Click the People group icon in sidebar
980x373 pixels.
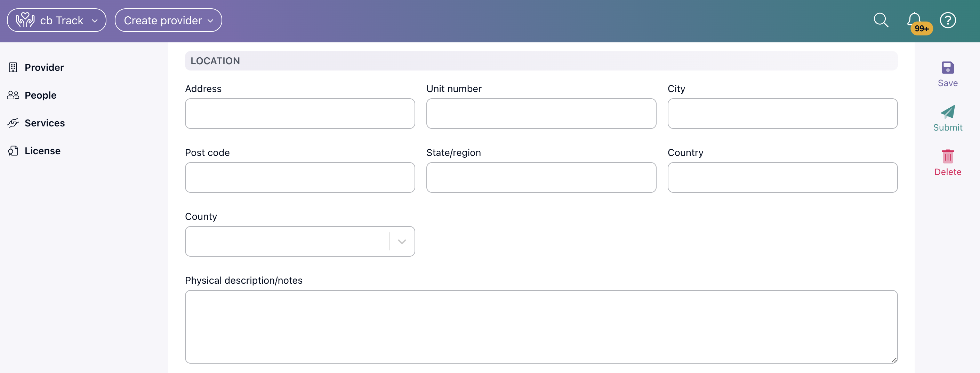(x=13, y=95)
